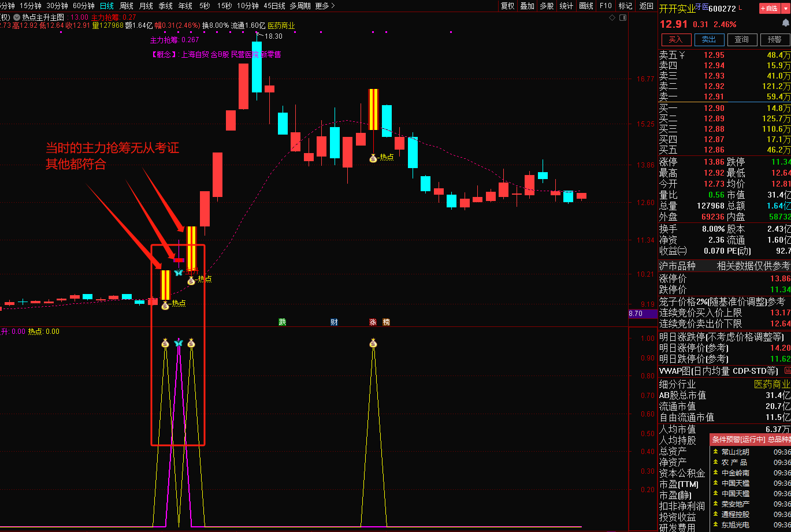
Task: Open 多股 multi-stock view
Action: click(x=547, y=6)
